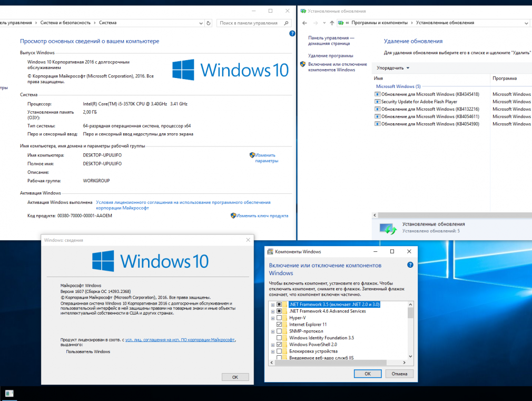Click the help question-mark icon in System window
Viewport: 532px width, 401px height.
[292, 33]
